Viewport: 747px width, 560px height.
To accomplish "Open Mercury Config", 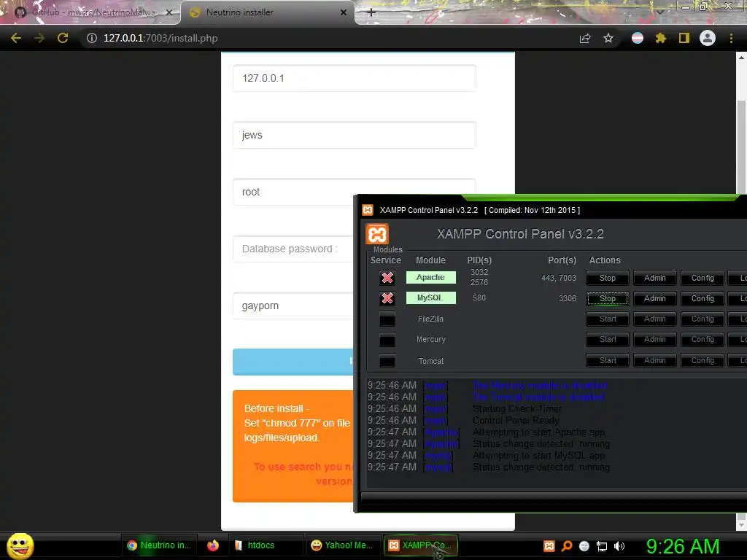I will [x=703, y=340].
